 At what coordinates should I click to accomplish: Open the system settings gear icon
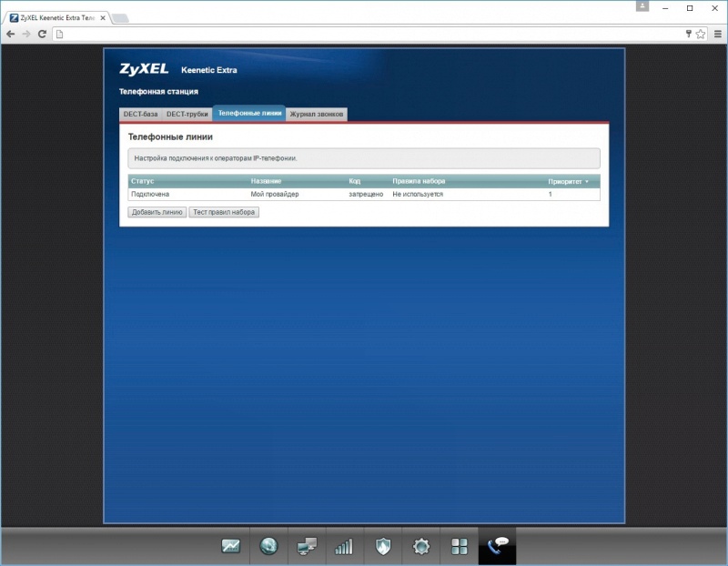420,546
